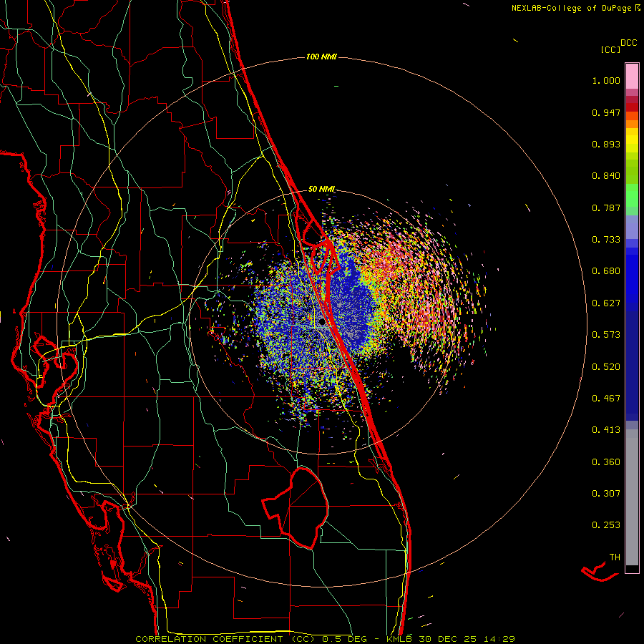This screenshot has width=644, height=644.
Task: Click the 0.413 legend value
Action: click(x=606, y=430)
